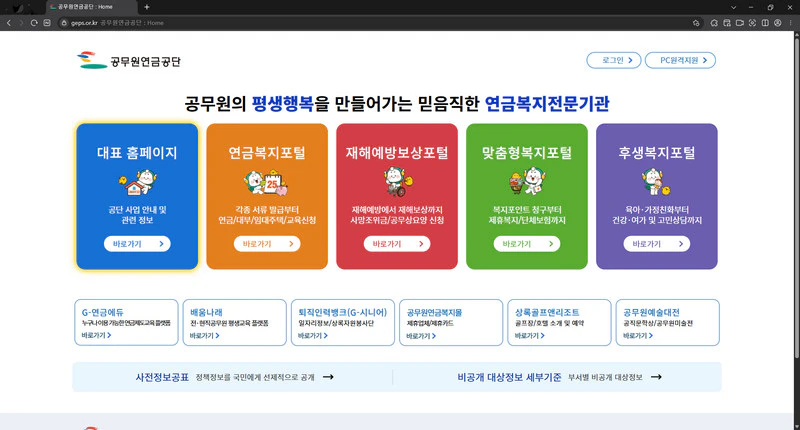Click the split view icon in browser toolbar
800x430 pixels.
[765, 23]
